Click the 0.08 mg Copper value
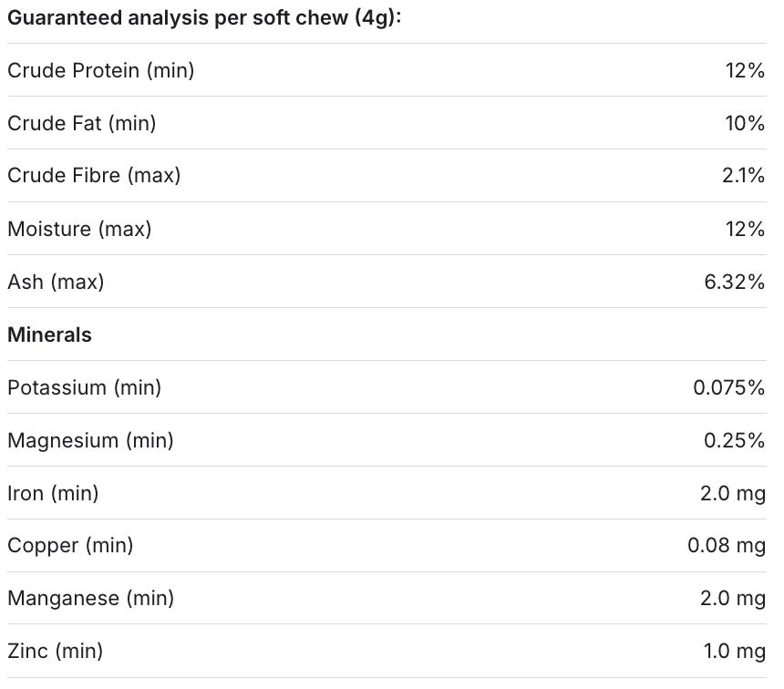Image resolution: width=784 pixels, height=689 pixels. pyautogui.click(x=727, y=545)
